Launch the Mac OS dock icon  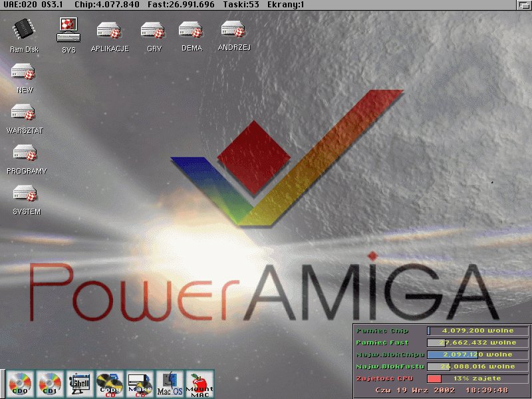tap(170, 384)
